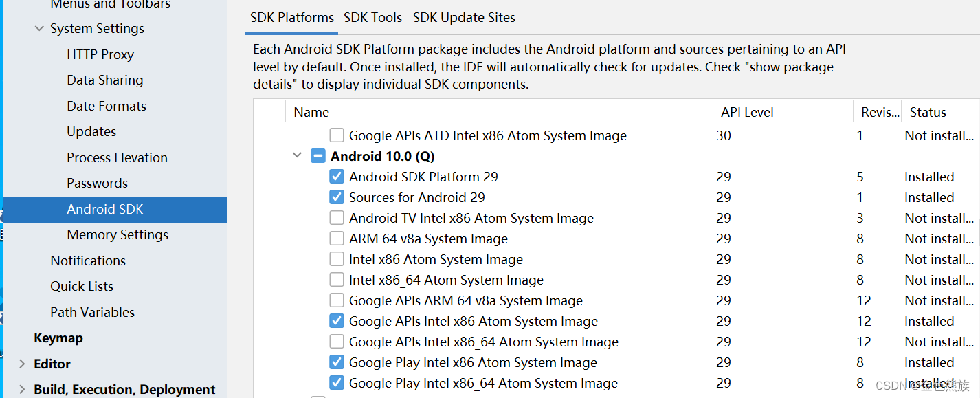Uncheck Google Play Intel x86 Atom System Image
Viewport: 980px width, 398px height.
point(337,362)
